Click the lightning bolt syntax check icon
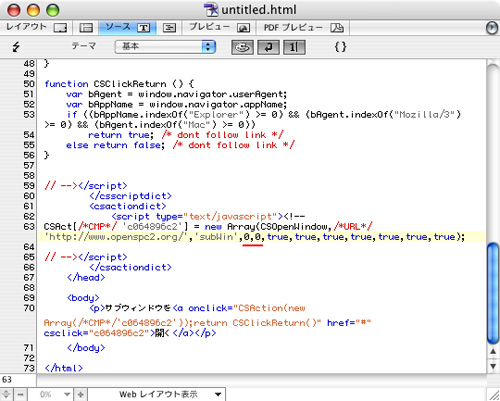Screen dimensions: 500x401 pos(16,46)
